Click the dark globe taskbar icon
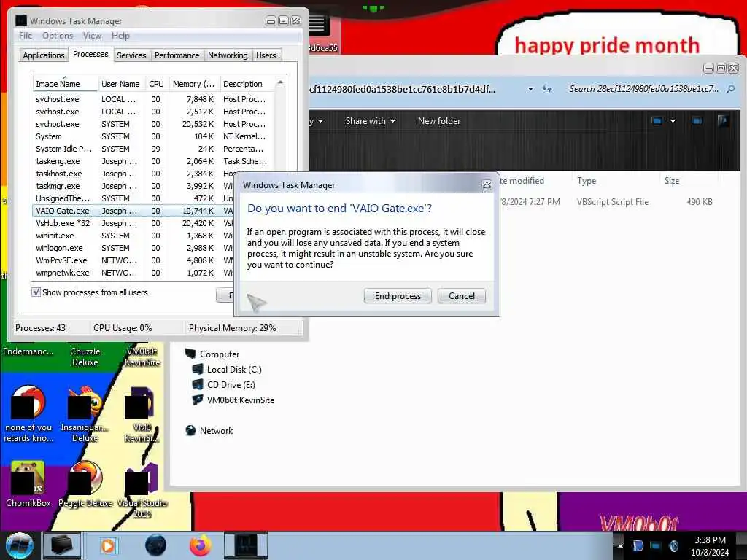Viewport: 747px width, 560px height. (x=155, y=545)
